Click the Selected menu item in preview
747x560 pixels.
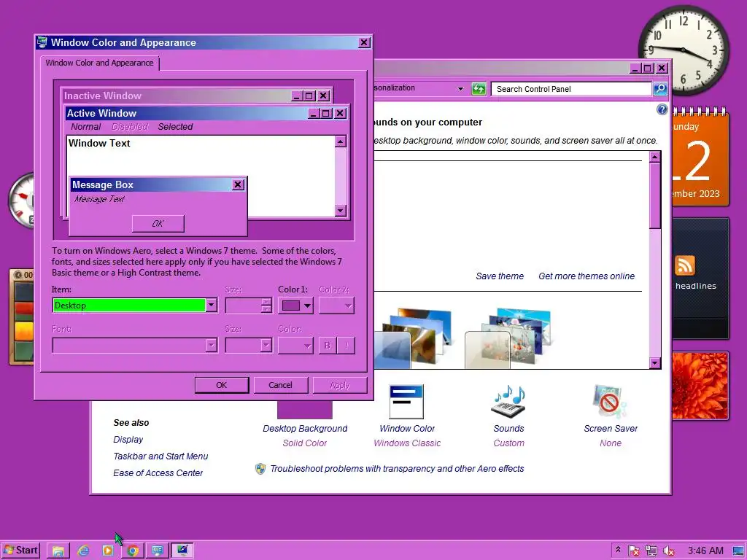(175, 127)
